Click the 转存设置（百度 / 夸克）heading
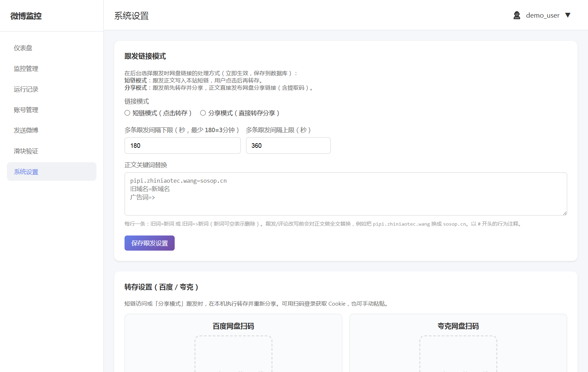The width and height of the screenshot is (588, 372). click(x=162, y=287)
